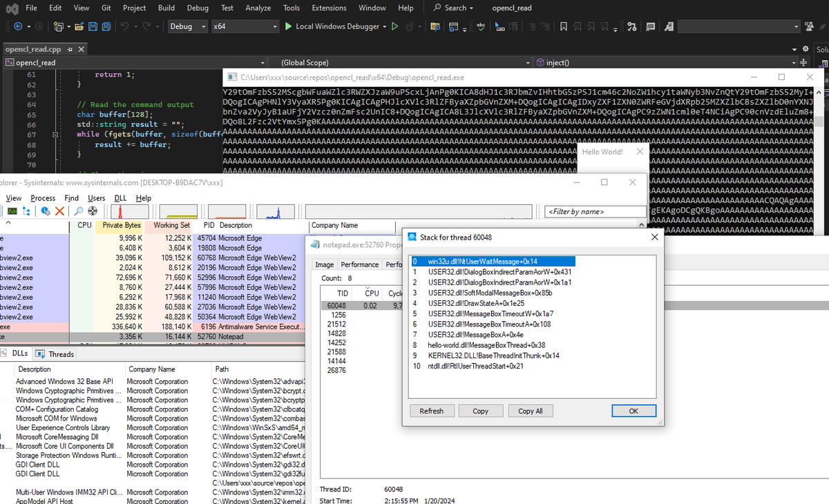Image resolution: width=829 pixels, height=504 pixels.
Task: Switch to Threads tab in lower pane
Action: coord(55,353)
